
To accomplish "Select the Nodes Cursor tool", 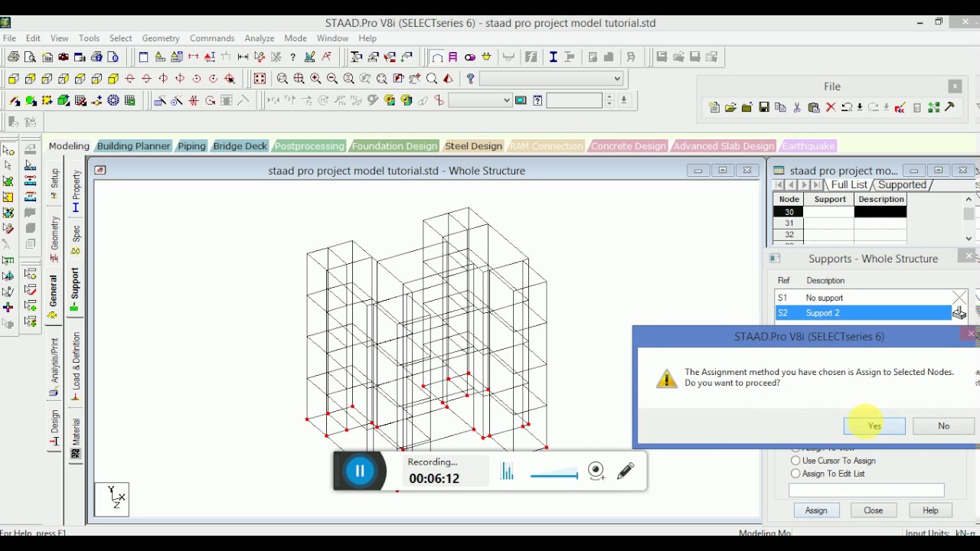I will click(8, 151).
